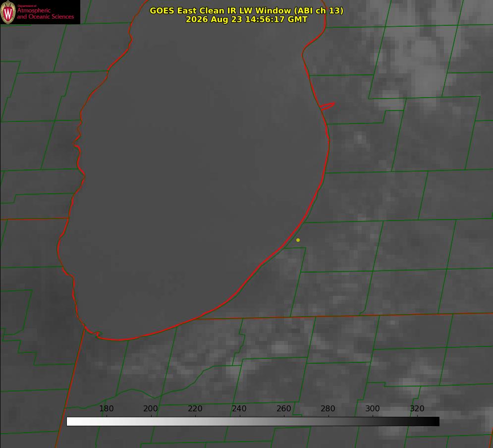493x448 pixels.
Task: Select the 260 colorbar tick label
Action: pyautogui.click(x=283, y=408)
